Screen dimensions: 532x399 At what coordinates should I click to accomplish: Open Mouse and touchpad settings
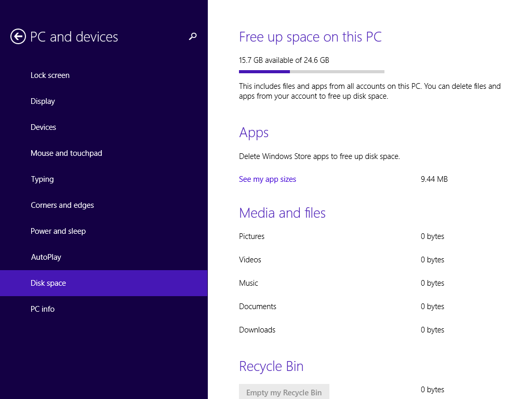point(66,153)
